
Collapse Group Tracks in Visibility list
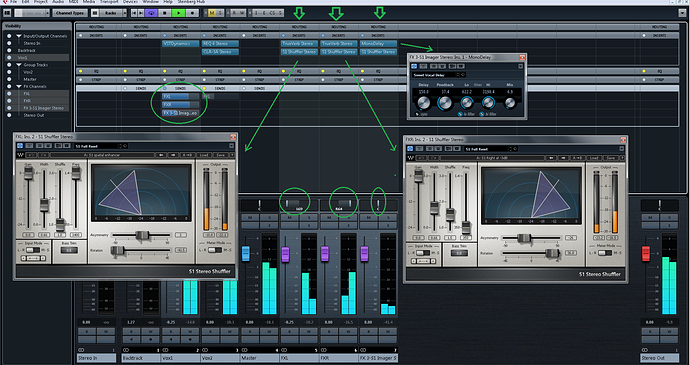pos(19,65)
